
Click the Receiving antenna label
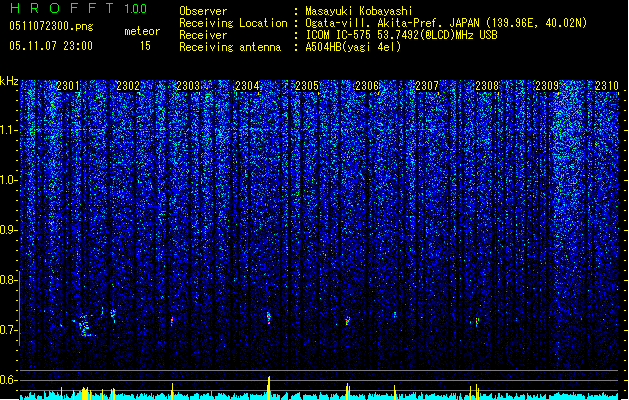230,47
